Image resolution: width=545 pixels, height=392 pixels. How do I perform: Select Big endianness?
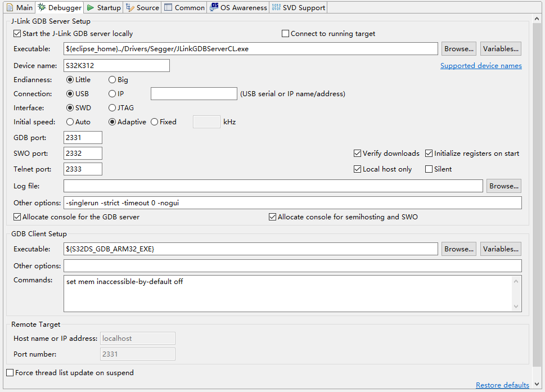point(111,79)
